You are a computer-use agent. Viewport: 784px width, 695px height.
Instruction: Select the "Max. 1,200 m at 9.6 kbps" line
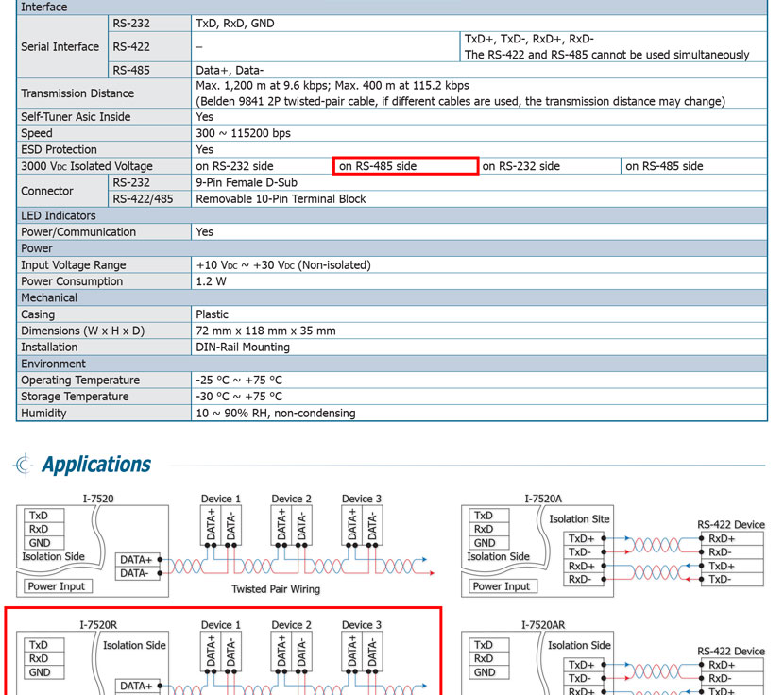(332, 86)
